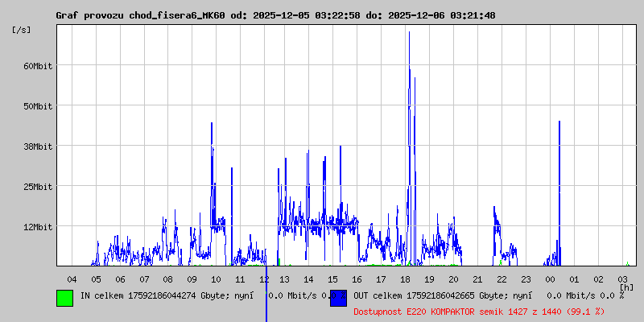The width and height of the screenshot is (644, 322).
Task: Select the 00 hour label on the time axis
Action: (550, 279)
